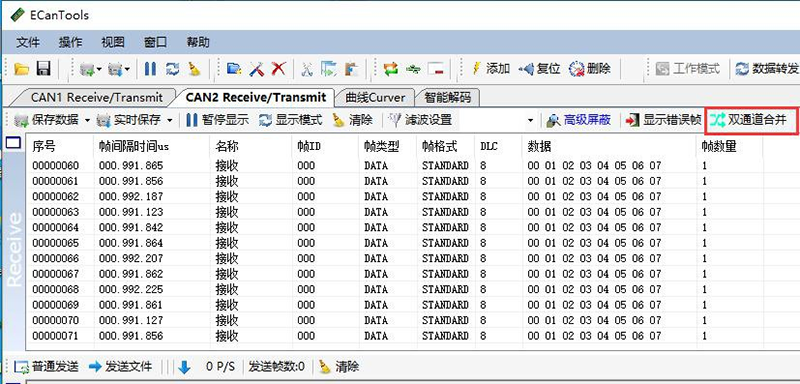
Task: Click the crossed tools settings icon
Action: pyautogui.click(x=256, y=69)
